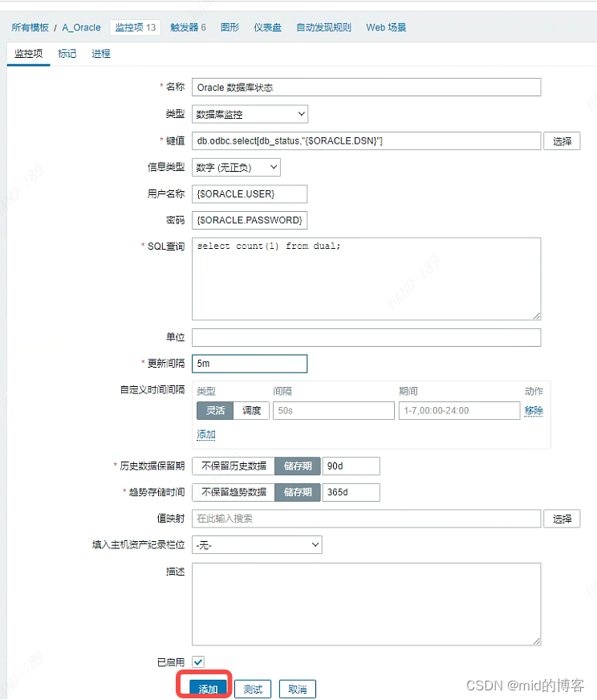Open the 触发器 6 page
This screenshot has width=597, height=700.
188,27
